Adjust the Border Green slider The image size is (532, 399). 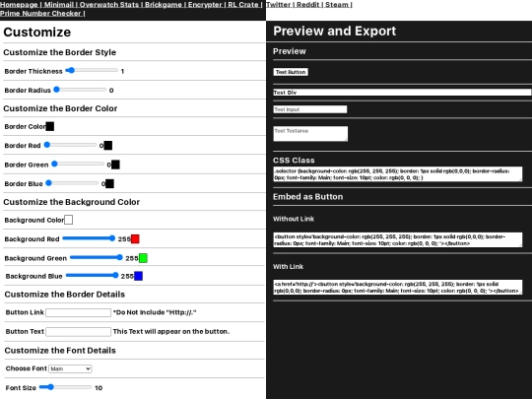tap(78, 164)
